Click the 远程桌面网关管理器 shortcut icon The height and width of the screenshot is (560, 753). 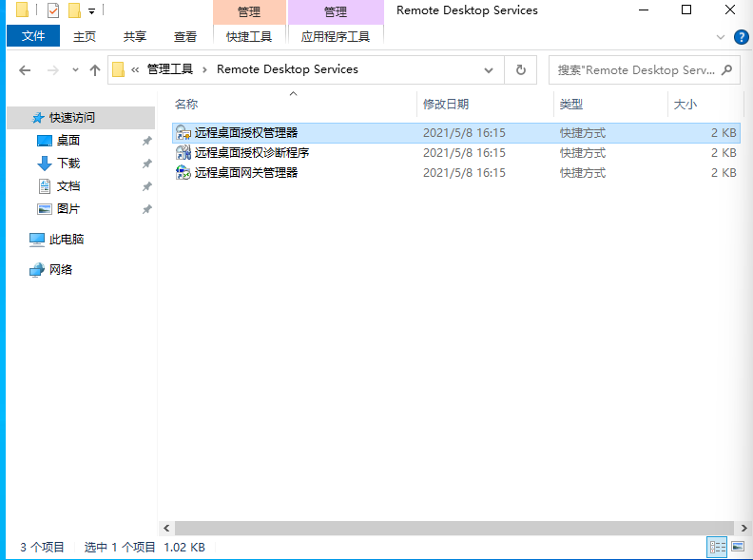click(183, 173)
